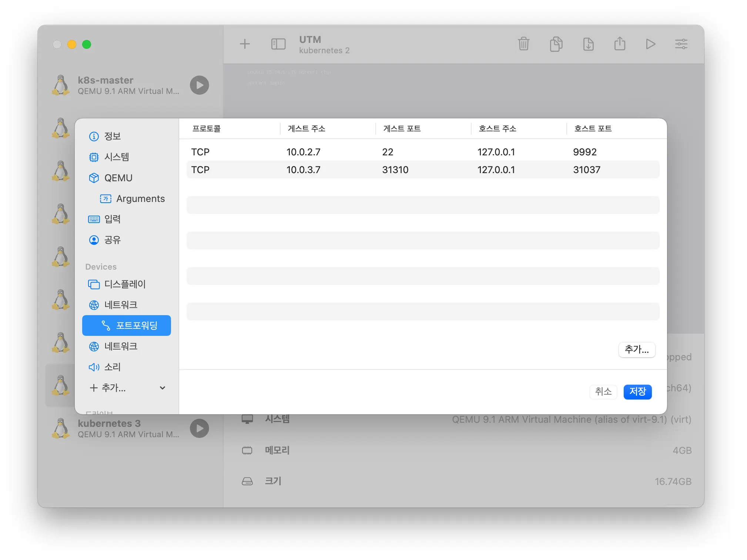Click the plus new VM icon
This screenshot has width=747, height=560.
245,44
